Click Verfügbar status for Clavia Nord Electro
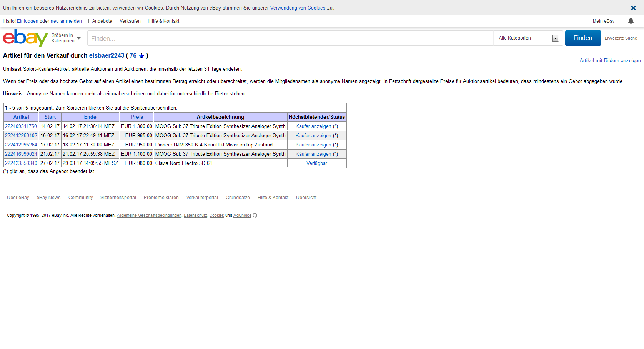The height and width of the screenshot is (349, 644). tap(316, 163)
